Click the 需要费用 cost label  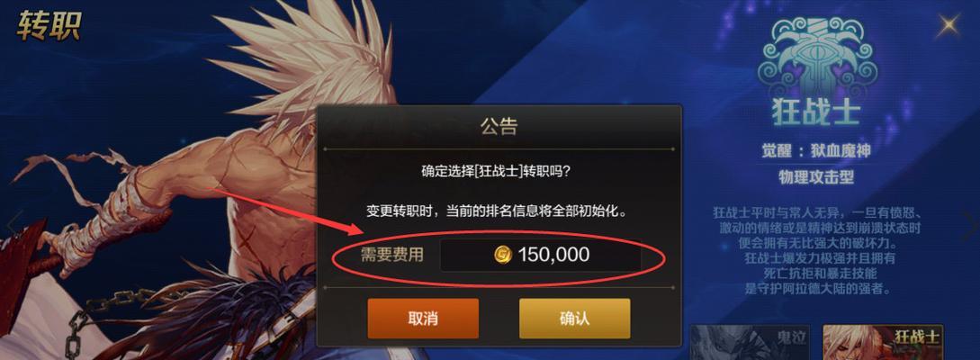[391, 255]
